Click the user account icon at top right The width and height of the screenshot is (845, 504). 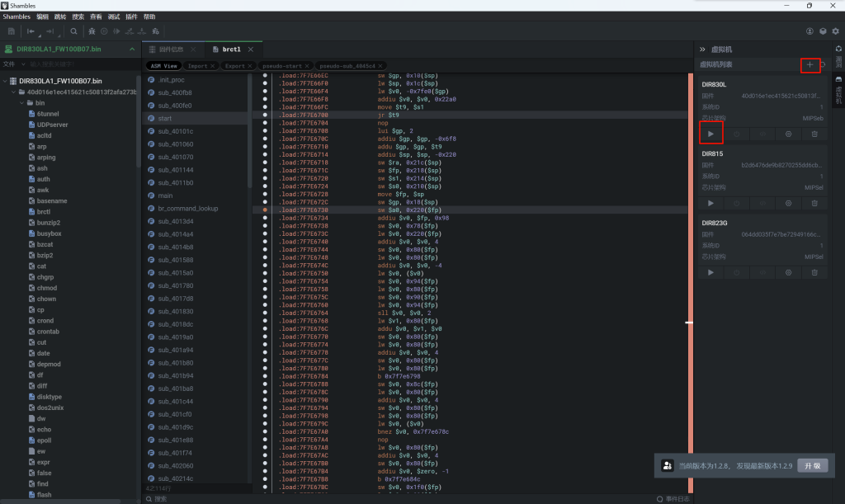[x=810, y=31]
